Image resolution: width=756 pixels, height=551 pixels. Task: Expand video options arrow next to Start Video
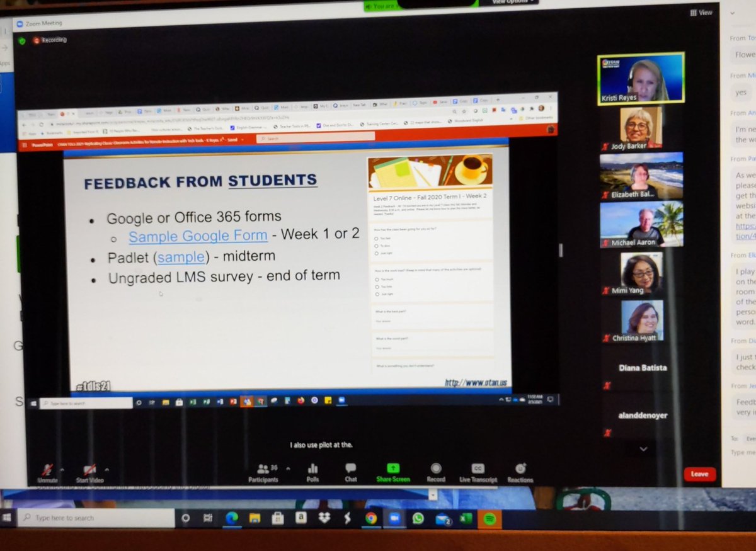click(x=106, y=470)
